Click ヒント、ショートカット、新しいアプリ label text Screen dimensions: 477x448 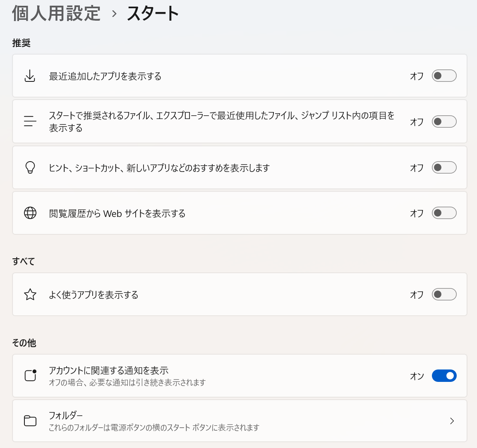coord(159,168)
